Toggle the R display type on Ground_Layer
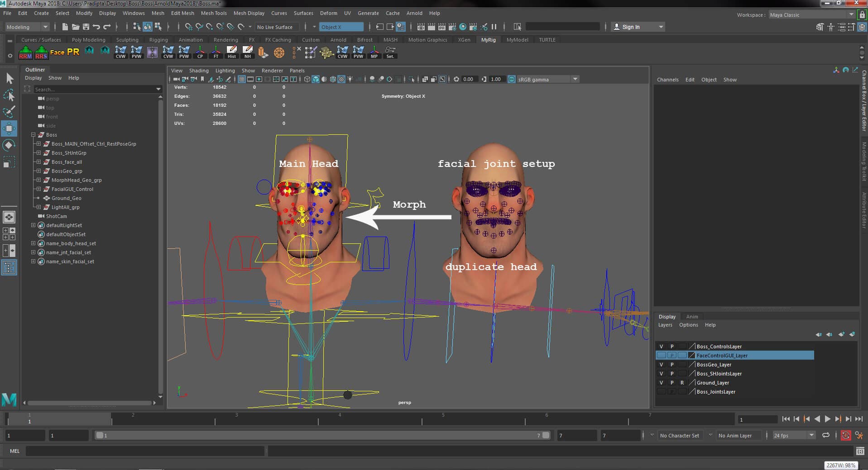Image resolution: width=868 pixels, height=470 pixels. click(682, 383)
